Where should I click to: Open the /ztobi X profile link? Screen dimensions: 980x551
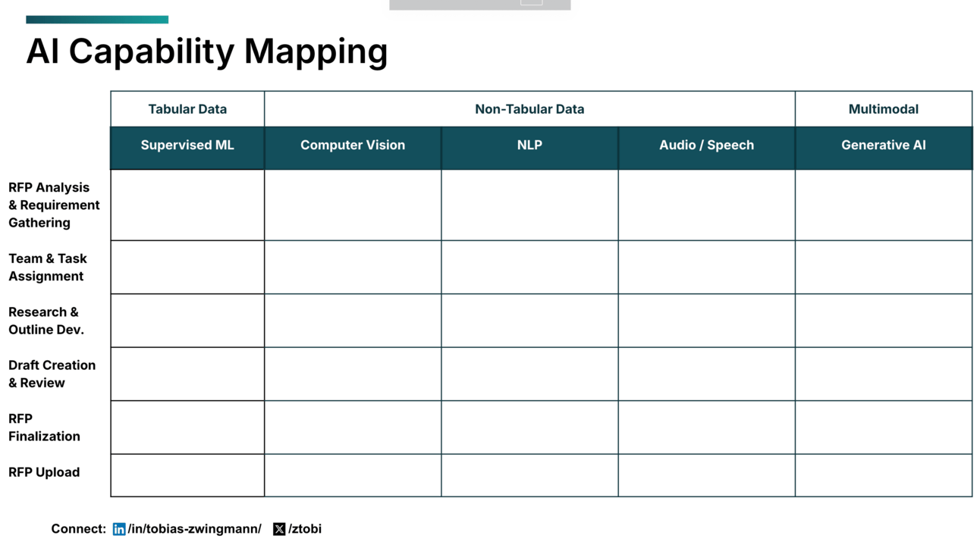click(x=305, y=529)
